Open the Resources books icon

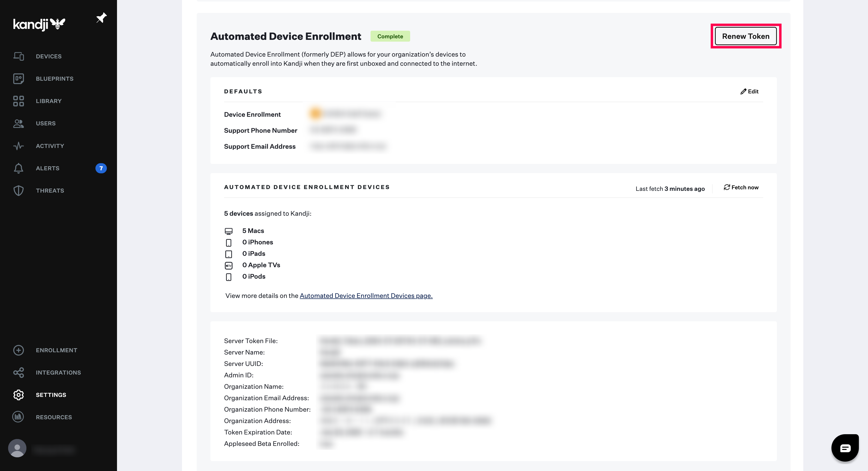coord(18,417)
